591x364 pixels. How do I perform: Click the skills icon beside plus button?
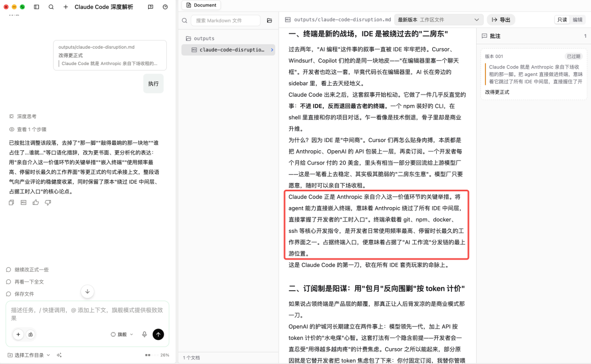[x=31, y=334]
